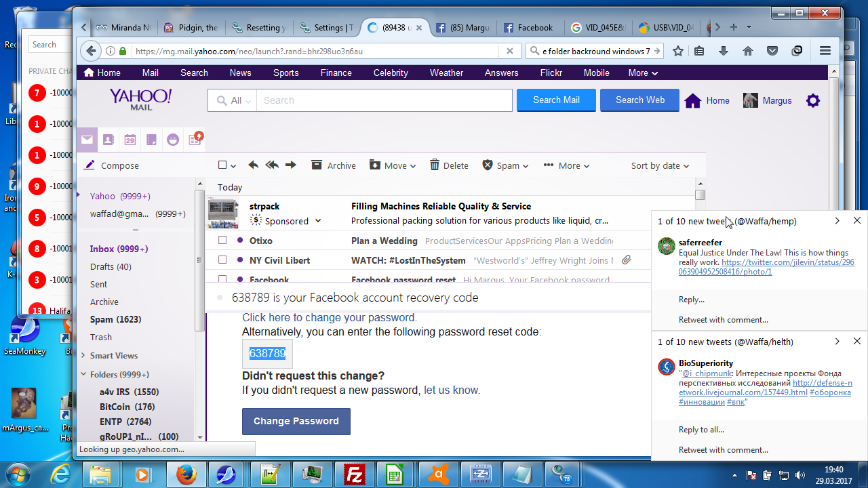
Task: Open the Yahoo Mail settings gear
Action: point(813,100)
